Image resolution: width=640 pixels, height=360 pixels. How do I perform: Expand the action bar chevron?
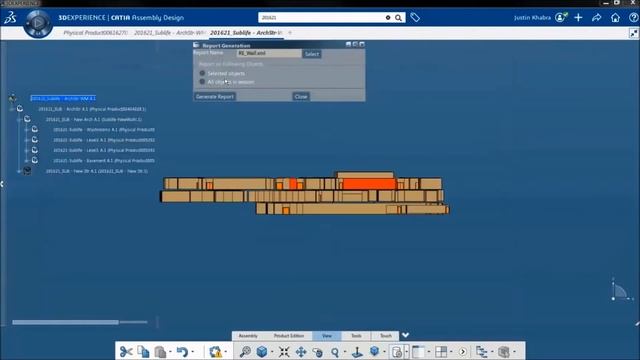[405, 335]
